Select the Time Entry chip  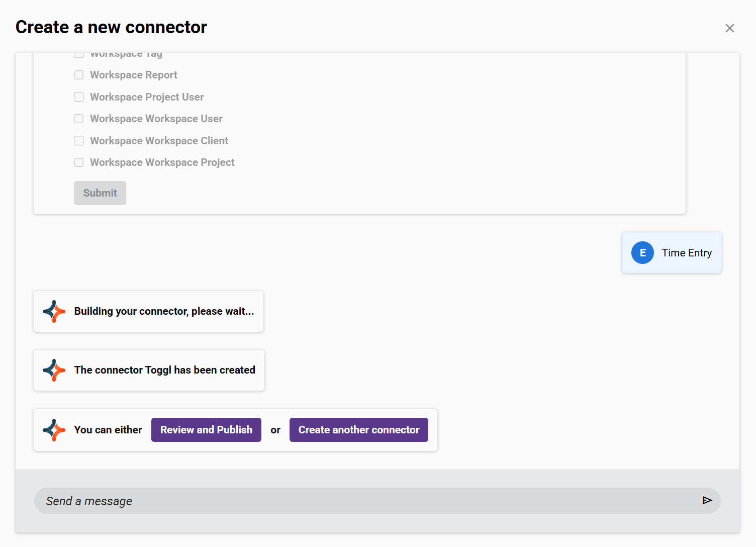[x=672, y=252]
